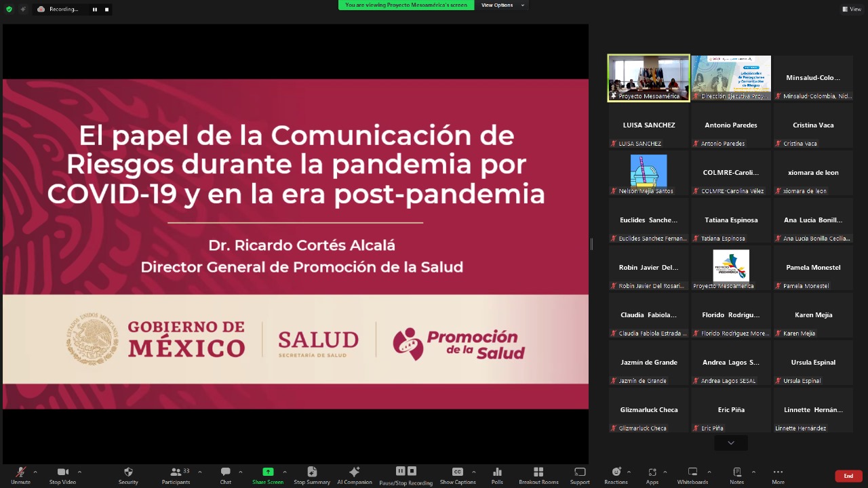Screen dimensions: 868x488
Task: Open AI Companion sparkle icon
Action: click(354, 472)
